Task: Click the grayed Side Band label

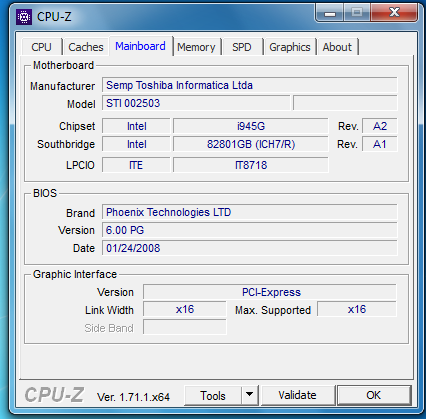Action: pyautogui.click(x=109, y=328)
